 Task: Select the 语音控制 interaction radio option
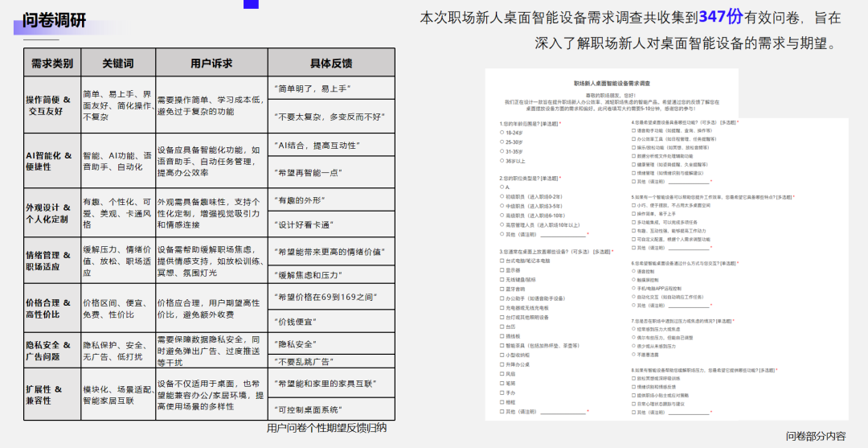coord(633,271)
